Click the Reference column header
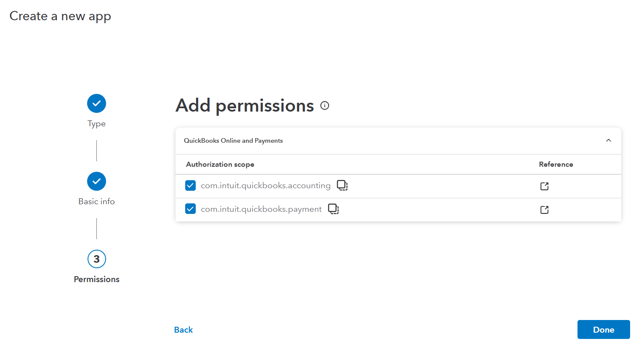This screenshot has width=644, height=352. click(x=556, y=164)
